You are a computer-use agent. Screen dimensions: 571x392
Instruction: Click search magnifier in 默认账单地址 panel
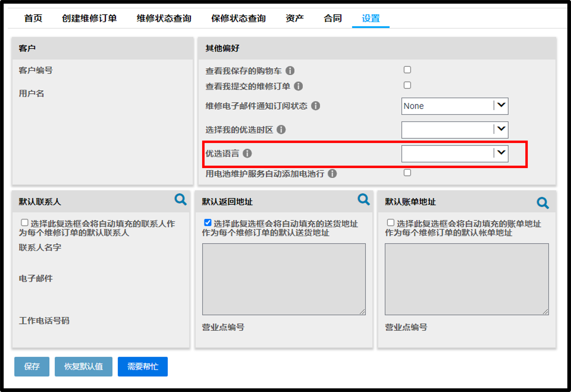[543, 203]
